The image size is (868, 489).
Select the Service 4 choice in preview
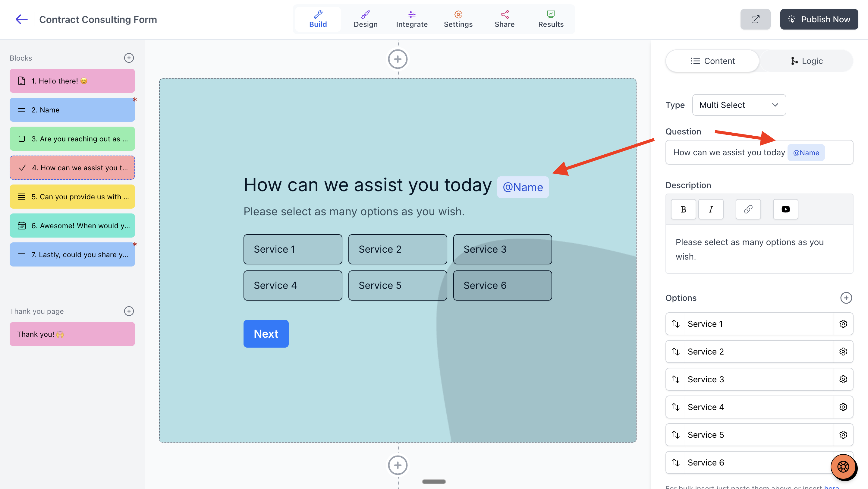293,286
